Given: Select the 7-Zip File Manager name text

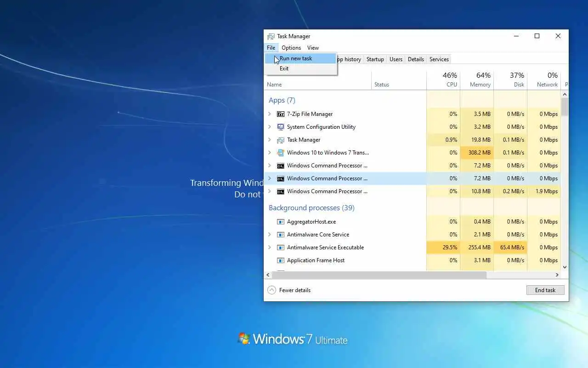Looking at the screenshot, I should pos(310,114).
